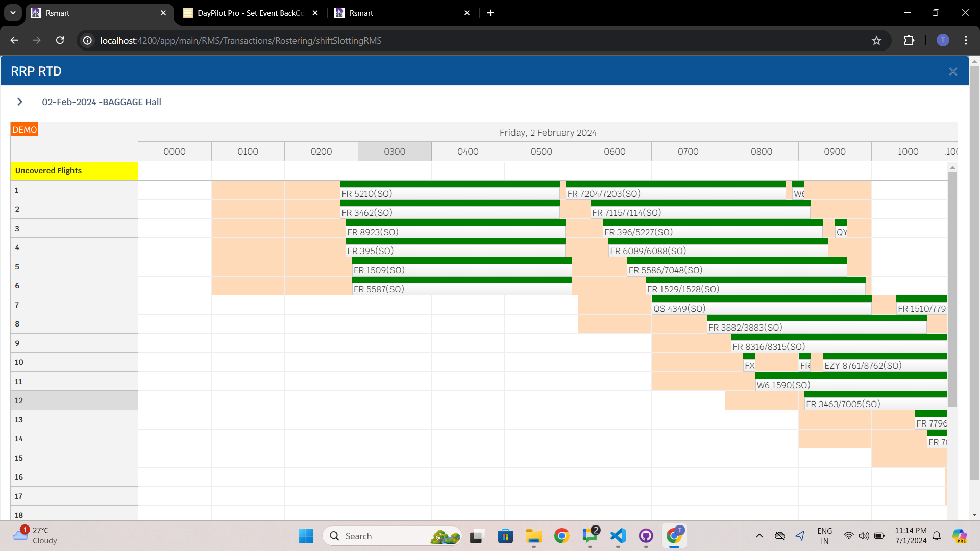980x551 pixels.
Task: Open the Chrome three-dot menu
Action: tap(966, 40)
